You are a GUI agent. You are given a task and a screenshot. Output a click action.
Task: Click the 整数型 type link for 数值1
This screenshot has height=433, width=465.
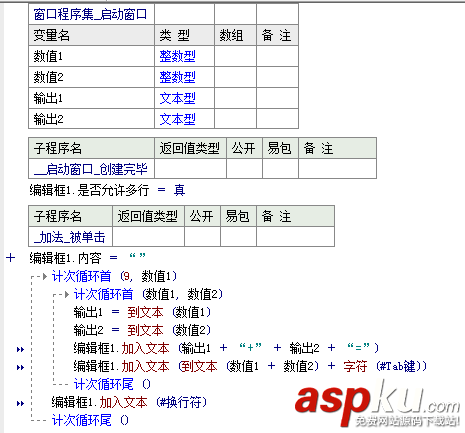click(x=177, y=56)
